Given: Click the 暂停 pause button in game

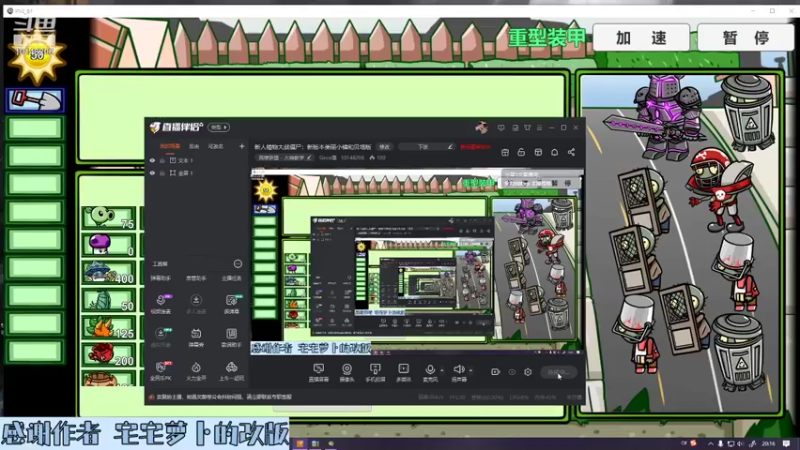Looking at the screenshot, I should click(745, 38).
